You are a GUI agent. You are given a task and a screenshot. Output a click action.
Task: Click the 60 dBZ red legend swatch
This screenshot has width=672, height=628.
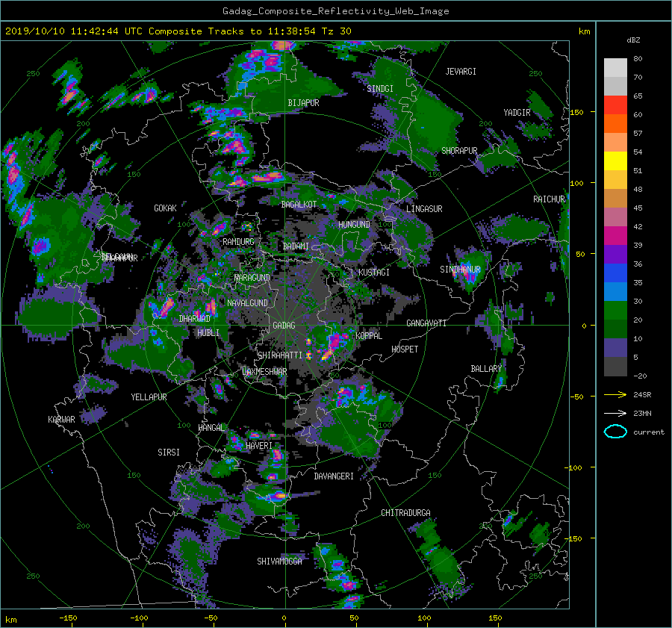coord(615,105)
